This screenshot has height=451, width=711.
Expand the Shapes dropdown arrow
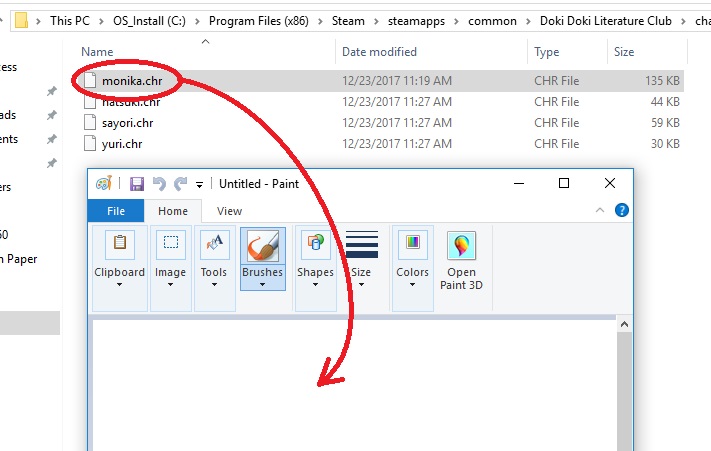[x=315, y=285]
